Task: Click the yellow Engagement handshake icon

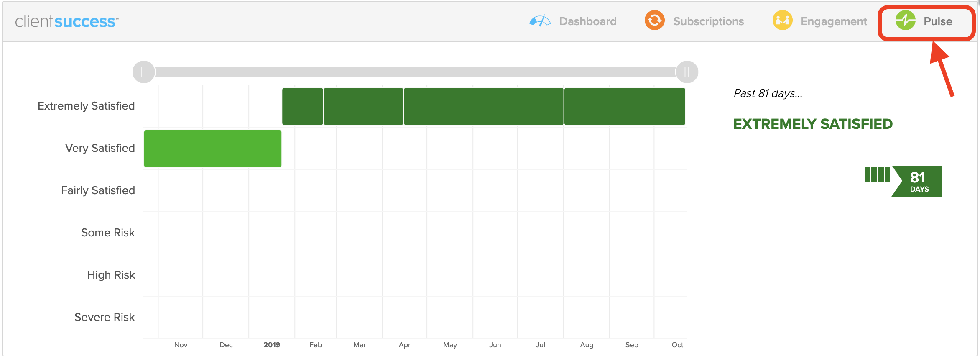Action: [782, 21]
